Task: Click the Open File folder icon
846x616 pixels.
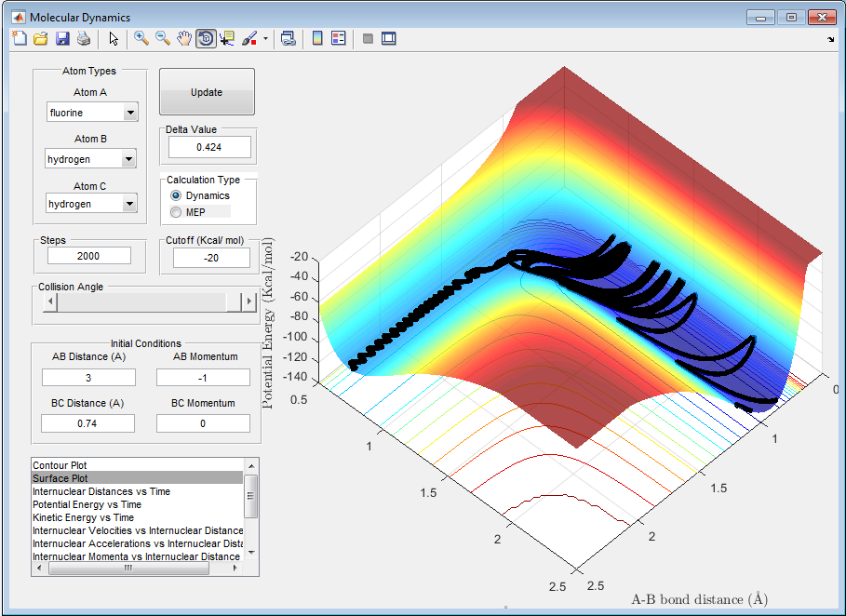Action: pos(41,38)
